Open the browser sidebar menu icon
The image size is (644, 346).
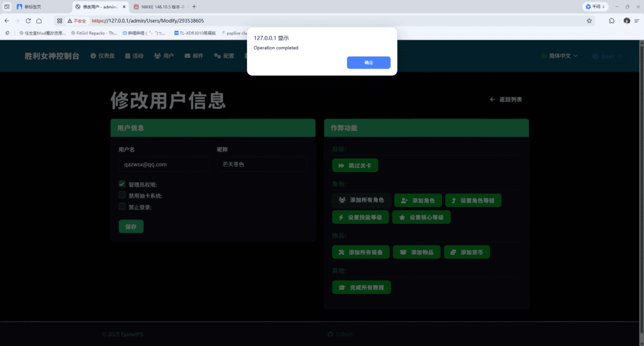coord(636,21)
